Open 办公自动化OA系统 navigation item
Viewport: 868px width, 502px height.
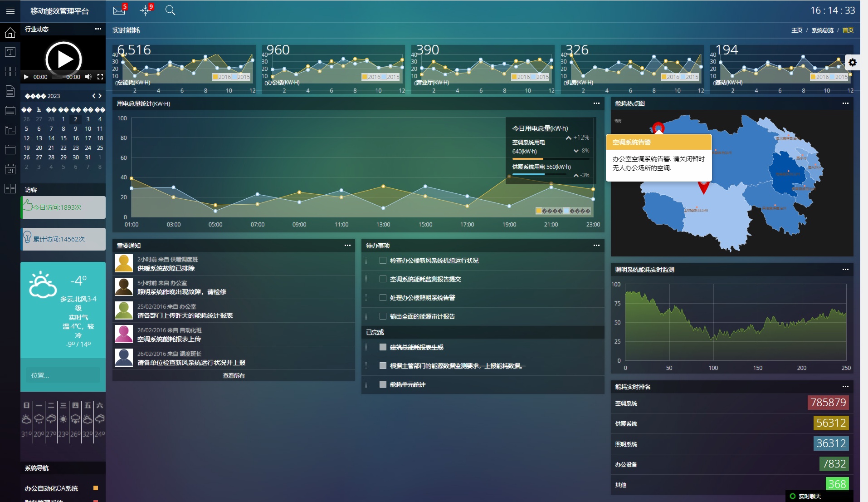(51, 488)
